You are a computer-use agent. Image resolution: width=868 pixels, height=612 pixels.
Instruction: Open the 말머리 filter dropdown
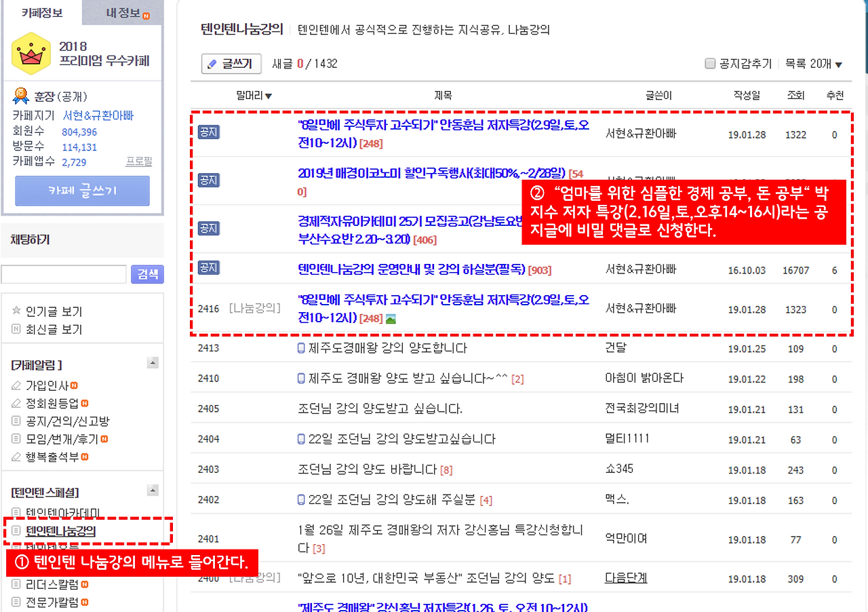point(254,96)
